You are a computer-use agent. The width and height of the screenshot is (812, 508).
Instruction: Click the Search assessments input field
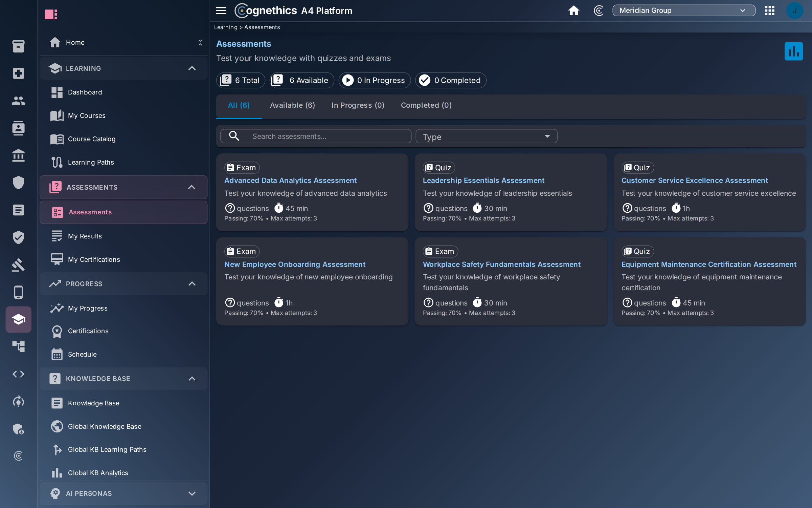click(x=316, y=136)
